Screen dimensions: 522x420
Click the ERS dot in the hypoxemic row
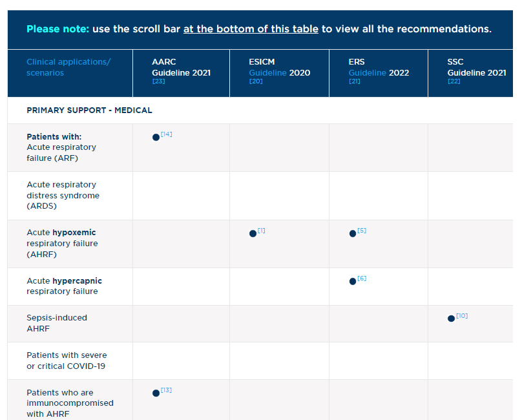tap(353, 233)
